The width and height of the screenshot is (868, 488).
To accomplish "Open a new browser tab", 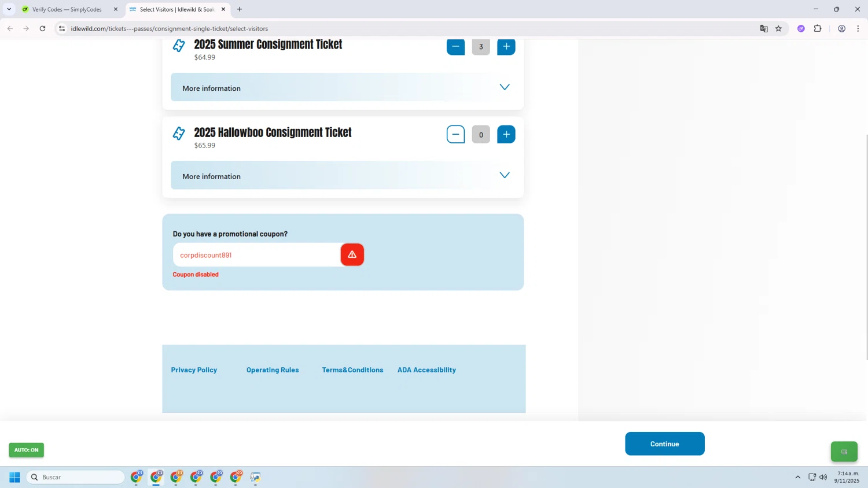I will pos(240,9).
